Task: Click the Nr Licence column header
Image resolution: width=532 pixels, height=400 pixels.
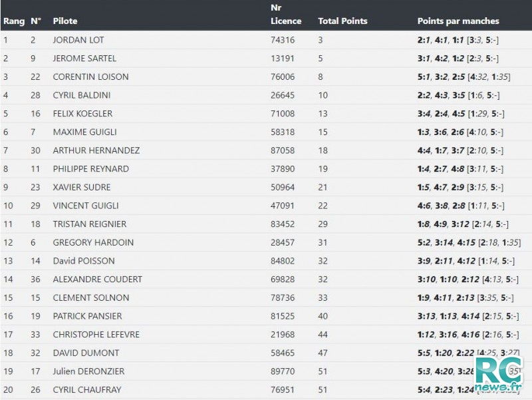Action: pyautogui.click(x=286, y=14)
